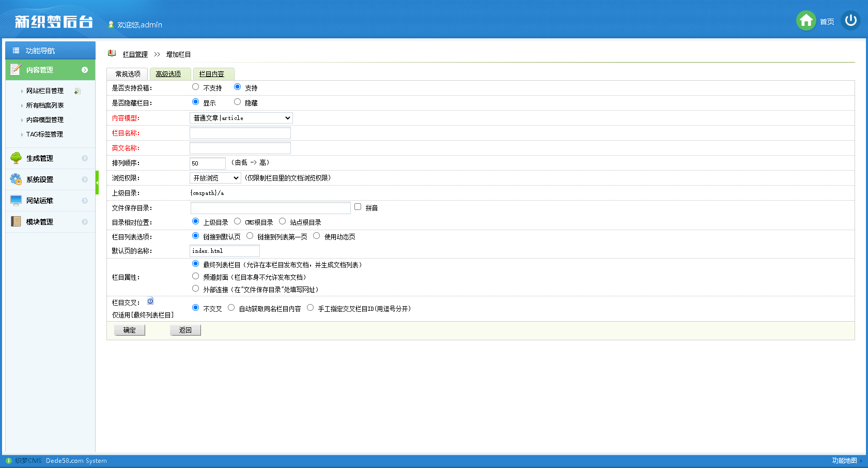
Task: Select 显示 for 是否隐藏栏目
Action: pos(195,102)
